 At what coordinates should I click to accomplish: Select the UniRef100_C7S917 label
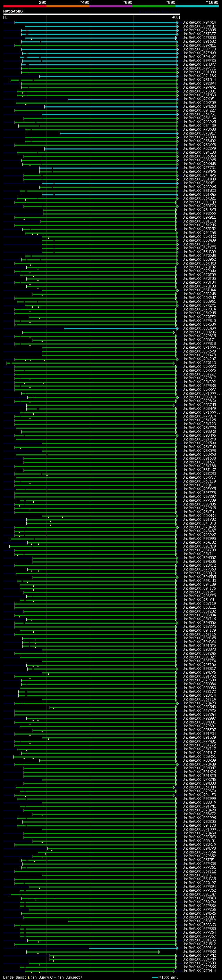click(x=199, y=133)
